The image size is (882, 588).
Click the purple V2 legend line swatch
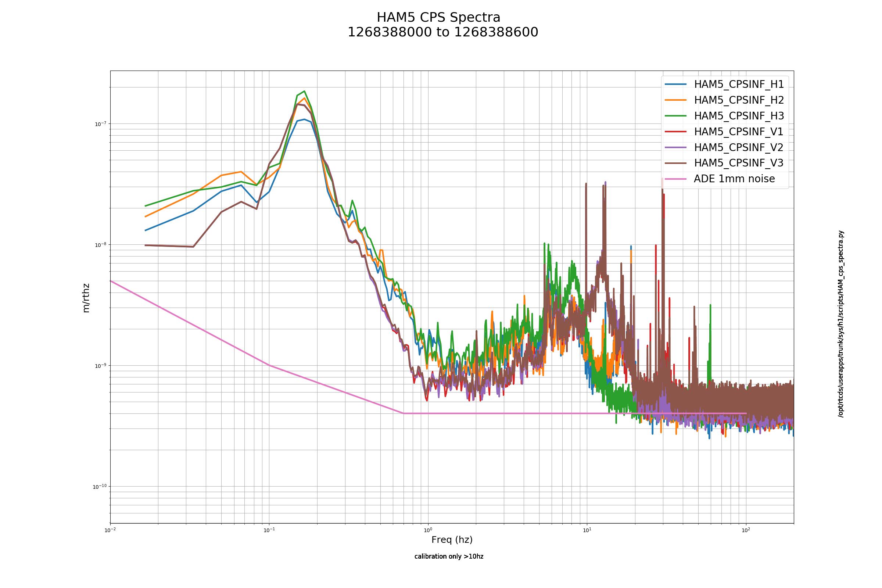[x=676, y=147]
